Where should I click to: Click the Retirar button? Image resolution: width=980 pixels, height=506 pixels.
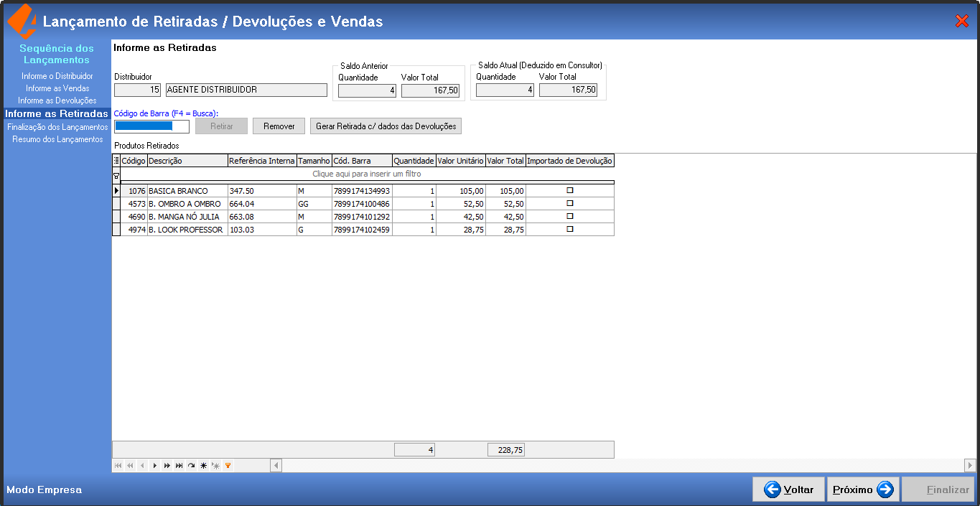click(x=221, y=126)
